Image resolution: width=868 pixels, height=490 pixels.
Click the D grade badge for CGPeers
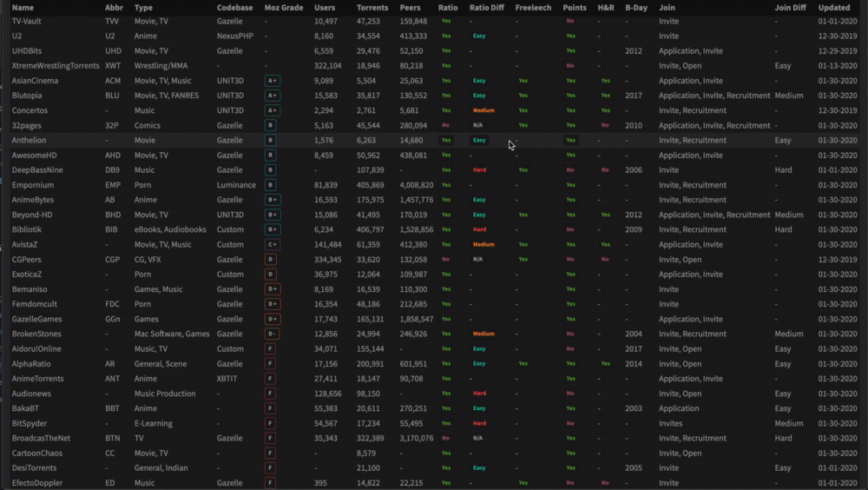(x=270, y=260)
